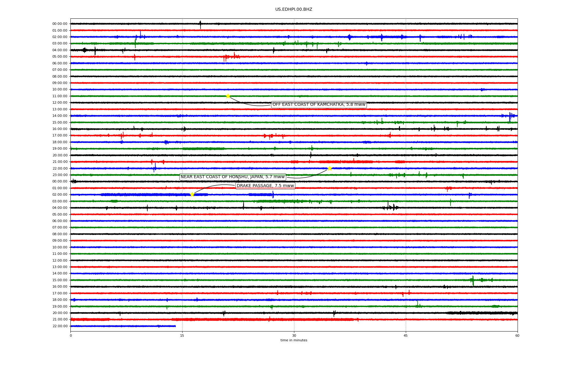Click the yellow star marking the Kamchatka earthquake
Viewport: 588px width, 368px height.
(228, 96)
